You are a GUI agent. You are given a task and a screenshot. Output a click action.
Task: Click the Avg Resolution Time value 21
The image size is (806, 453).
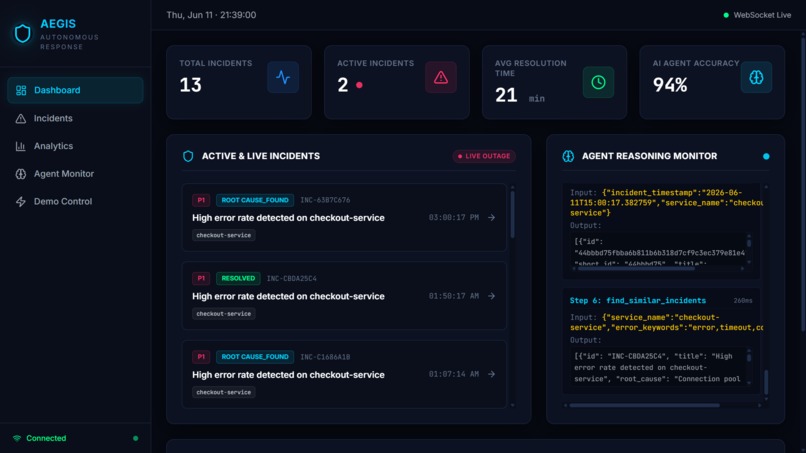pos(506,95)
